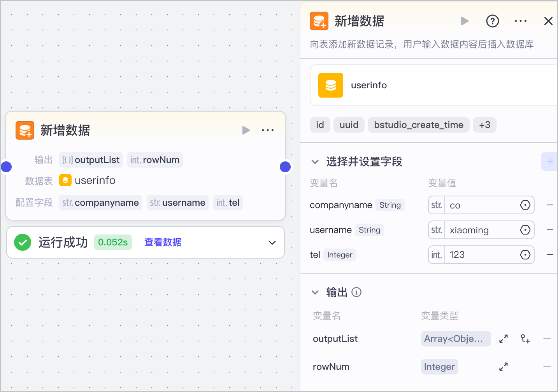Viewport: 558px width, 392px height.
Task: Click the String type badge beside username
Action: click(369, 230)
